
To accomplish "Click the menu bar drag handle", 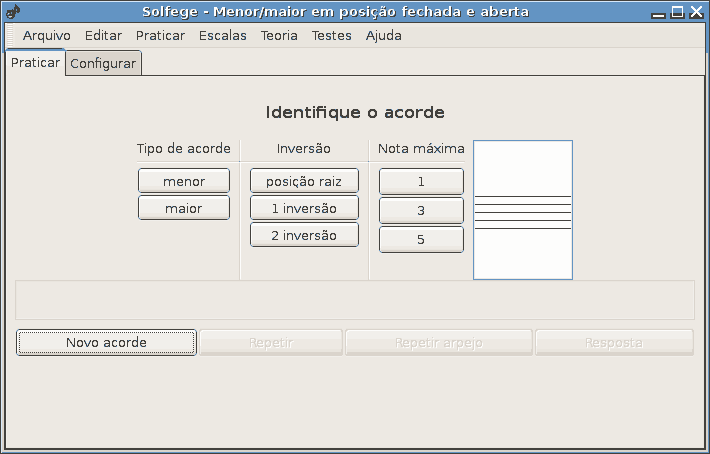I will [x=11, y=35].
